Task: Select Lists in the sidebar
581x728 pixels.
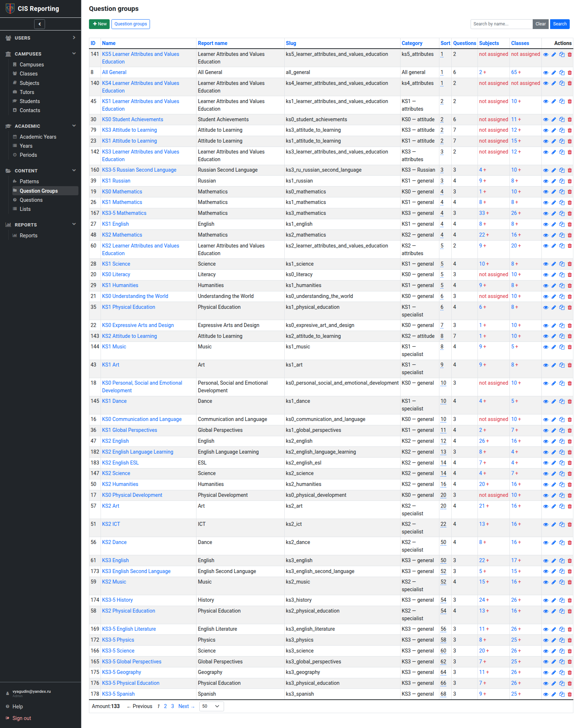Action: [25, 209]
